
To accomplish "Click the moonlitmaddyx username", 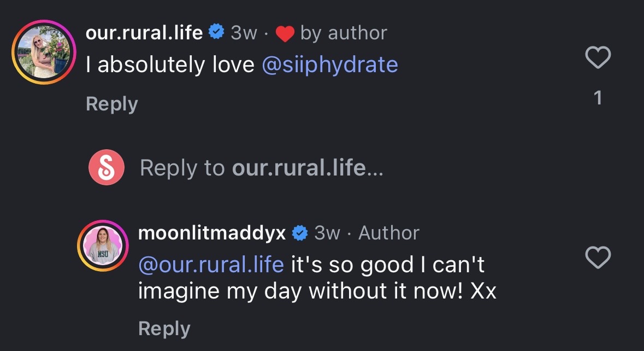I will (x=212, y=233).
